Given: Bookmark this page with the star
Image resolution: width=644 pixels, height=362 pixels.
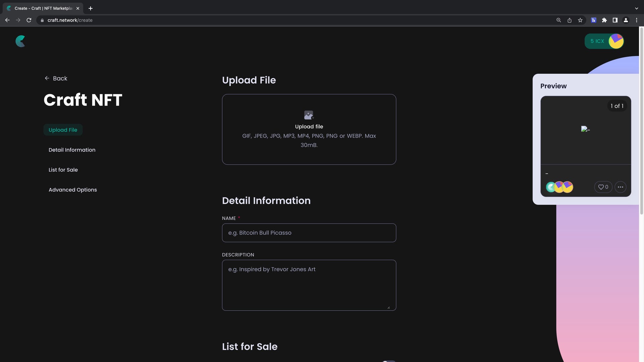Looking at the screenshot, I should click(x=580, y=20).
